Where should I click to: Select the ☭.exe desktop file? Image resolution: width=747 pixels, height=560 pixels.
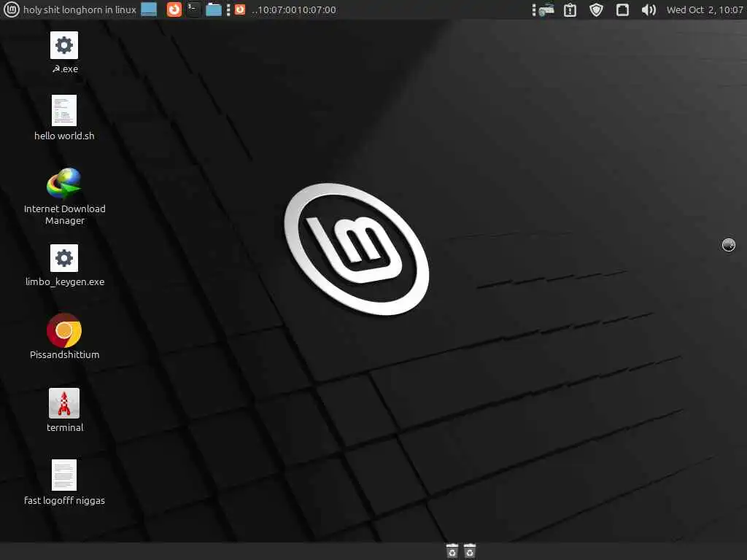click(64, 52)
